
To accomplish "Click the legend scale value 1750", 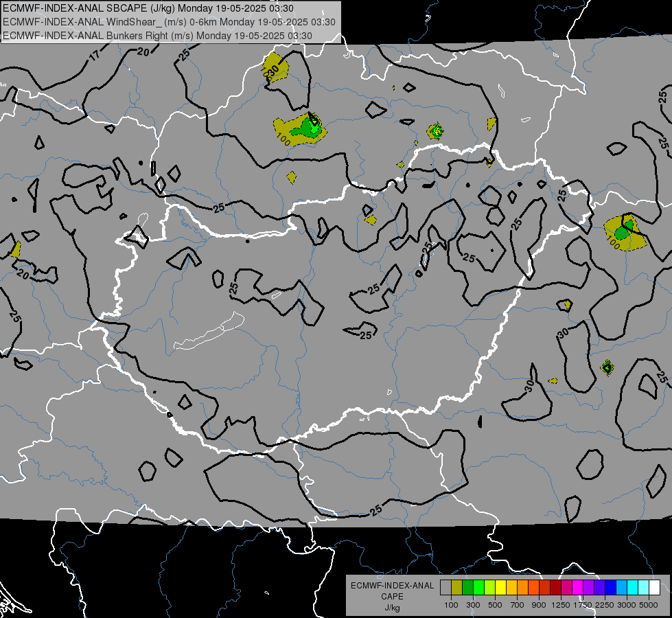I will point(583,605).
